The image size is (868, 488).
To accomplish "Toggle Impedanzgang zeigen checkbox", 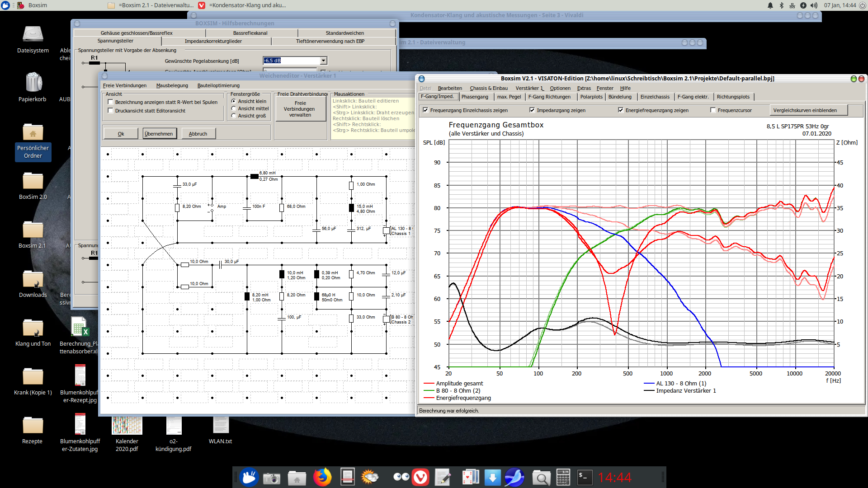I will pos(532,110).
